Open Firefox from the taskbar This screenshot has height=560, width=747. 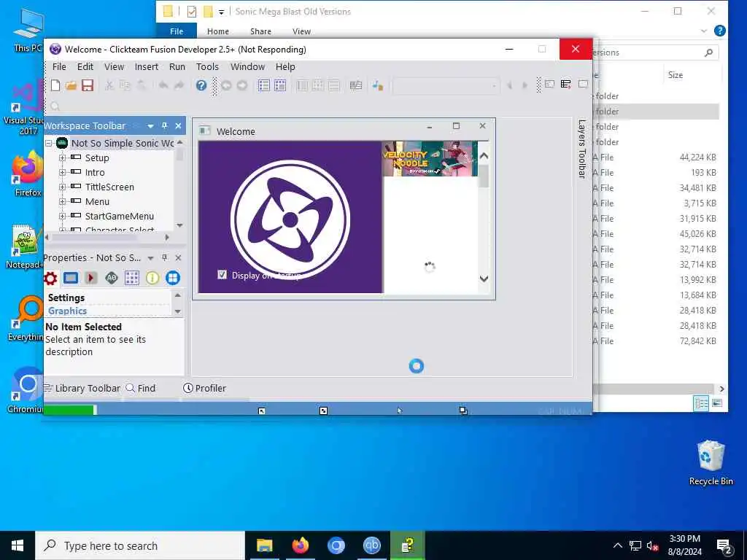pos(300,545)
